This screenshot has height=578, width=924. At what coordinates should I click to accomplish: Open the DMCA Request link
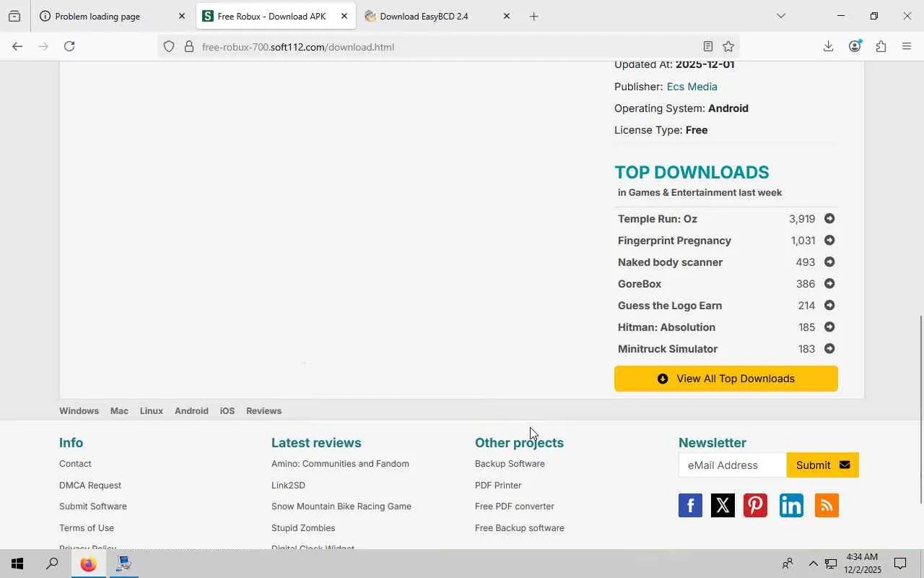[x=90, y=486]
